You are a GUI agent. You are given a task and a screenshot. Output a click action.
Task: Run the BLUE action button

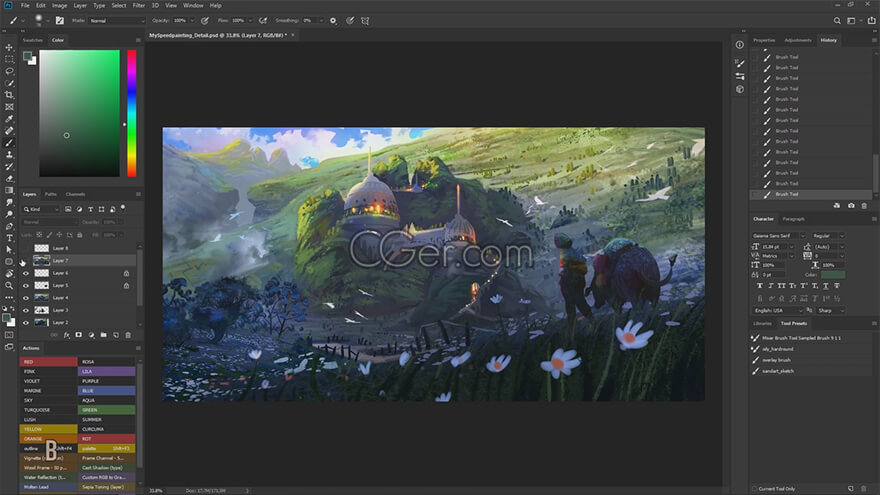coord(107,391)
